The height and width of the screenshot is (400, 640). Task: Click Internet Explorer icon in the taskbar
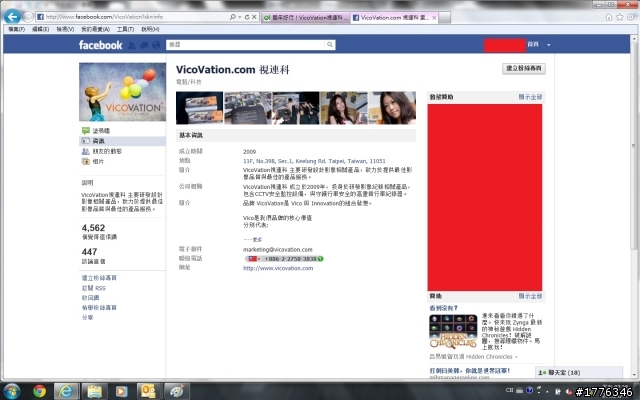(65, 391)
